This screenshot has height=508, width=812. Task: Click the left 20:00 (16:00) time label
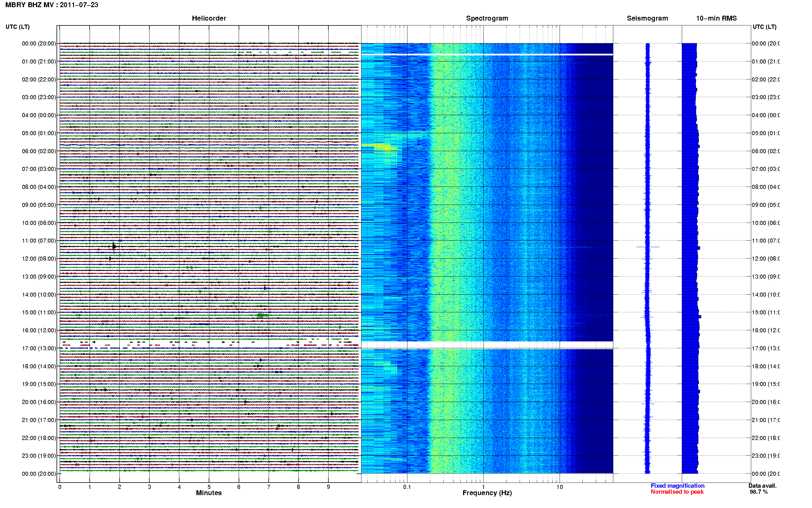tap(39, 402)
